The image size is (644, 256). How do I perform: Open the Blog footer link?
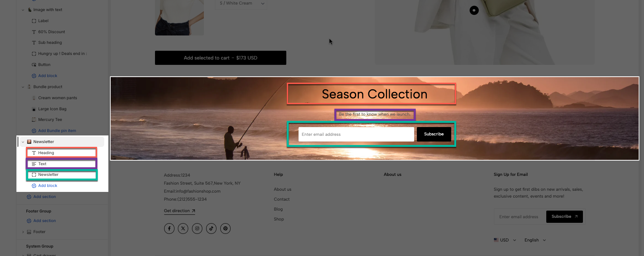[278, 209]
